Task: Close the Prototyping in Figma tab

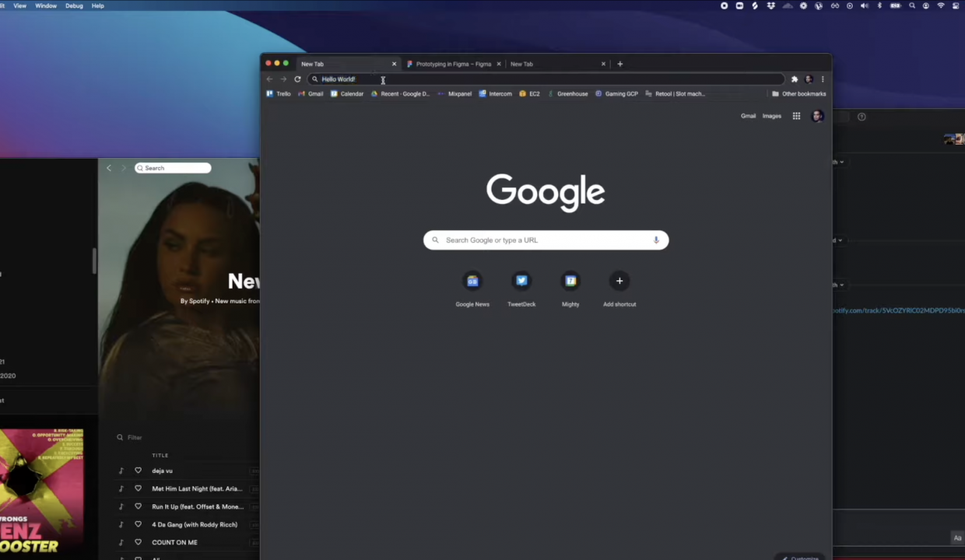Action: click(499, 64)
